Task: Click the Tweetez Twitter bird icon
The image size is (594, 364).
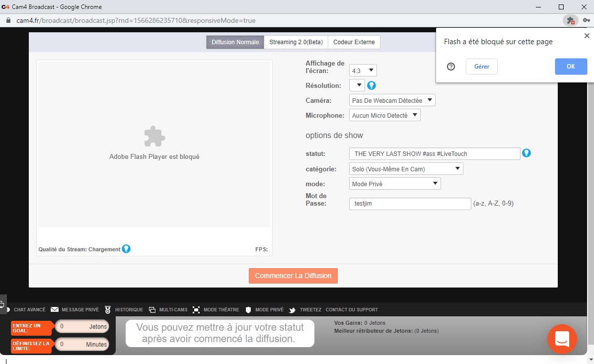Action: click(293, 310)
